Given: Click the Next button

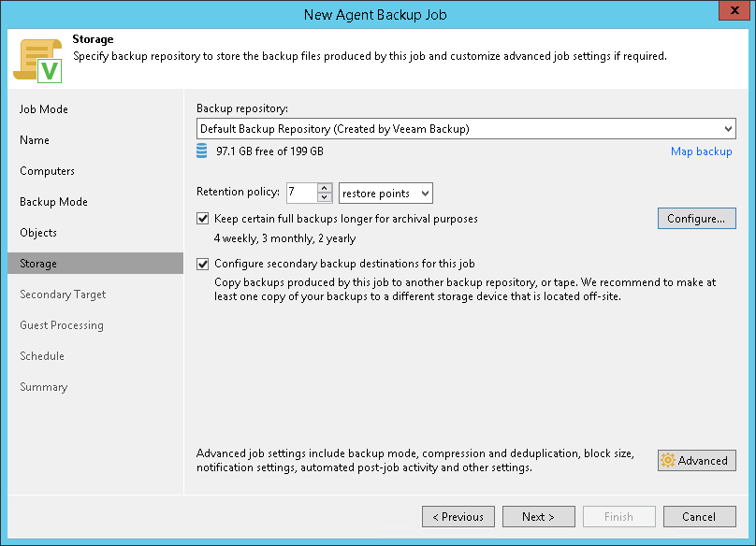Looking at the screenshot, I should [538, 517].
